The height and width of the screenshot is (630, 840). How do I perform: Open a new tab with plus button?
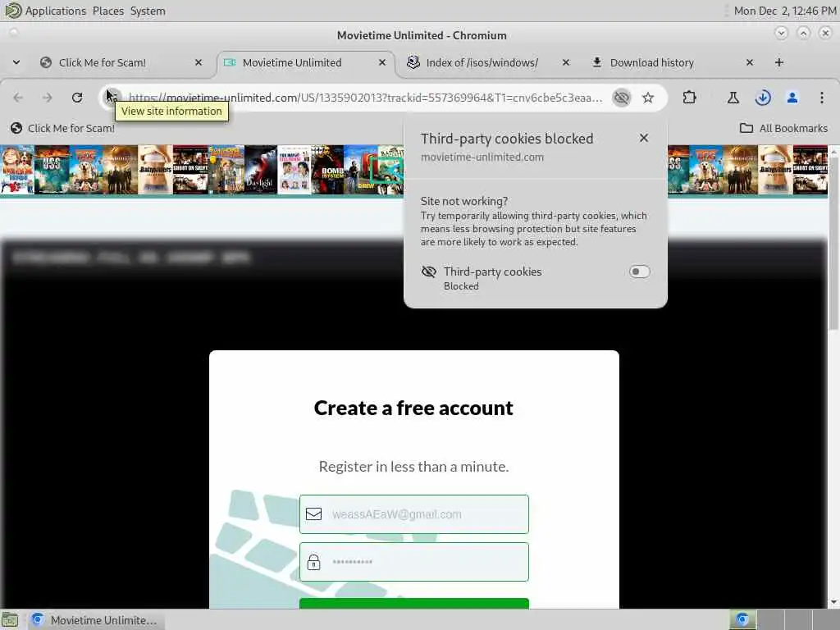click(779, 62)
